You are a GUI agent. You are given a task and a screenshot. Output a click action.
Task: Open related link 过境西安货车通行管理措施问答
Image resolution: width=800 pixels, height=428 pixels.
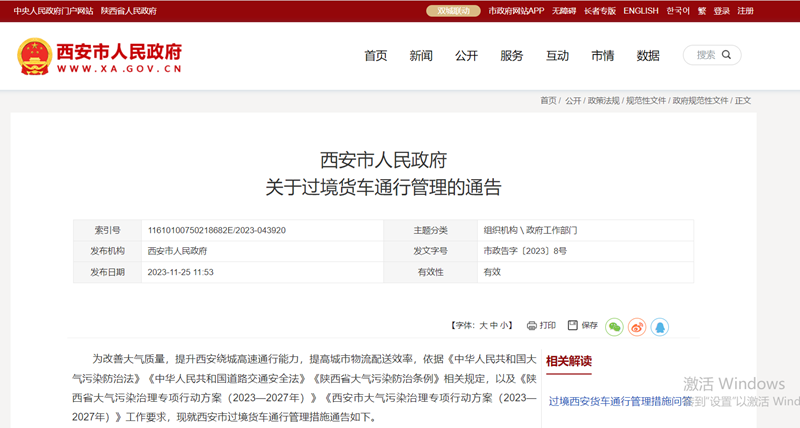coord(620,400)
